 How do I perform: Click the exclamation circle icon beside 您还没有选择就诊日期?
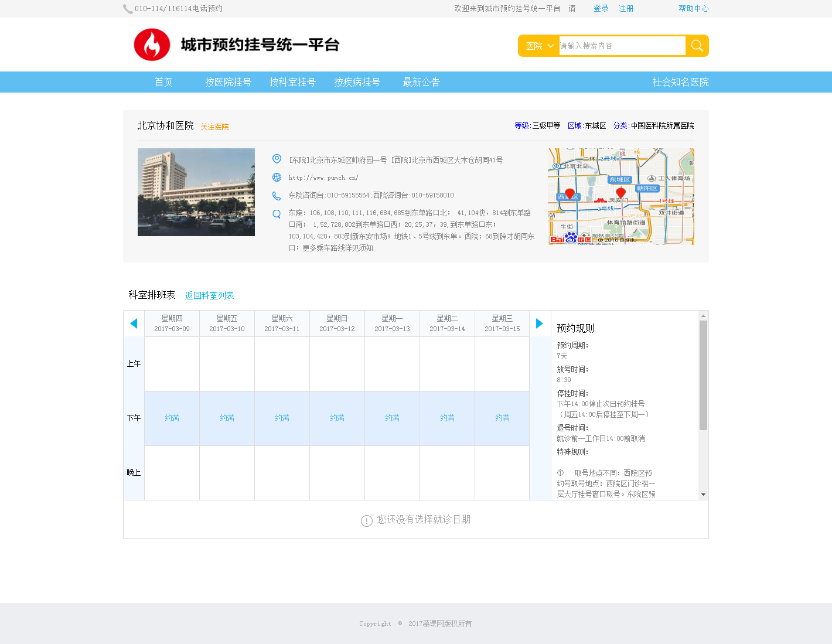point(366,520)
